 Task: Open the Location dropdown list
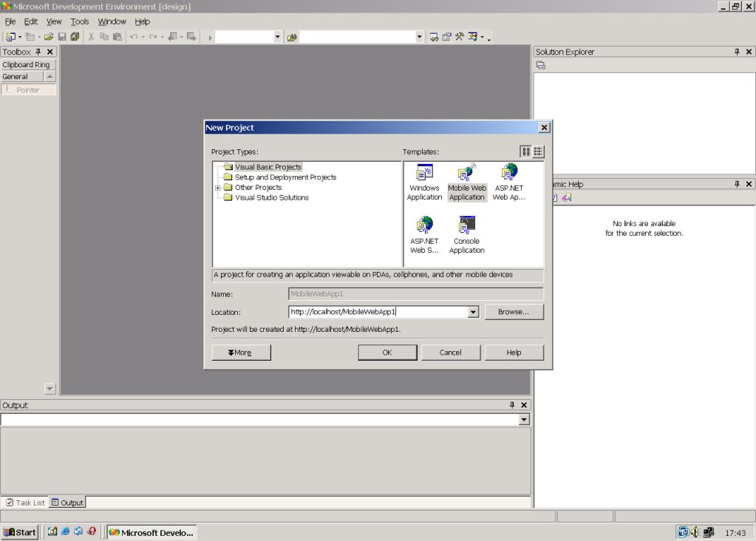click(473, 312)
